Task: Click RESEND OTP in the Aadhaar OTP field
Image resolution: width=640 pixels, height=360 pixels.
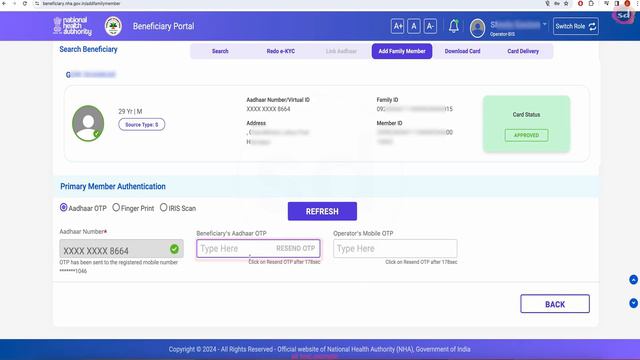Action: click(x=296, y=248)
